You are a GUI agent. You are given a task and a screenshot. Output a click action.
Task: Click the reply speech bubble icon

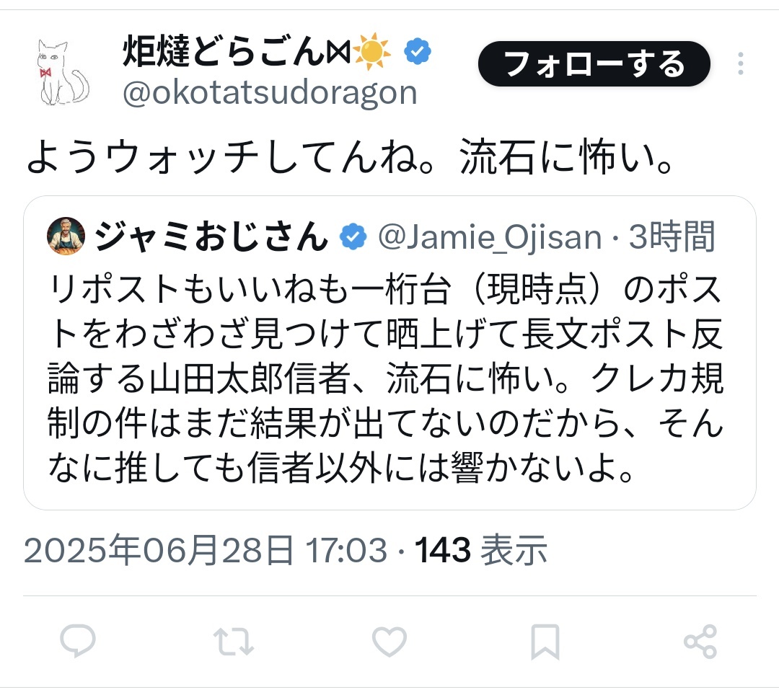click(x=77, y=641)
